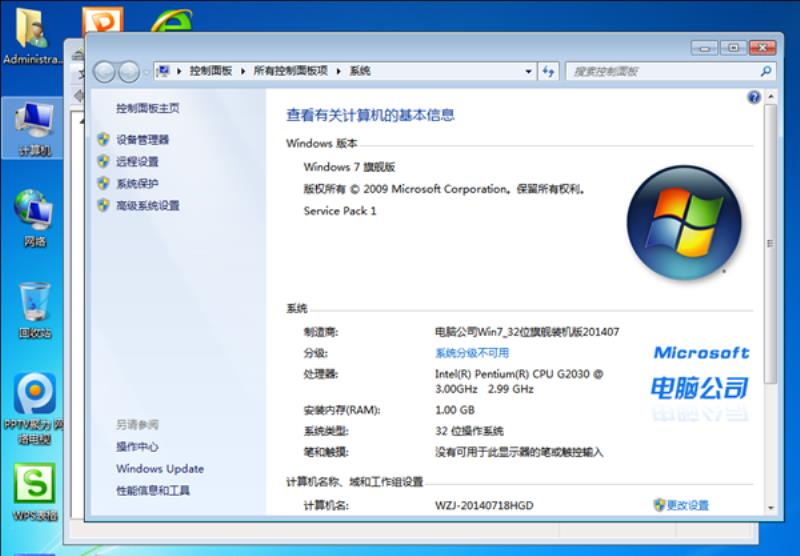Click the 更改设置 (Change settings) link
800x556 pixels.
[688, 505]
